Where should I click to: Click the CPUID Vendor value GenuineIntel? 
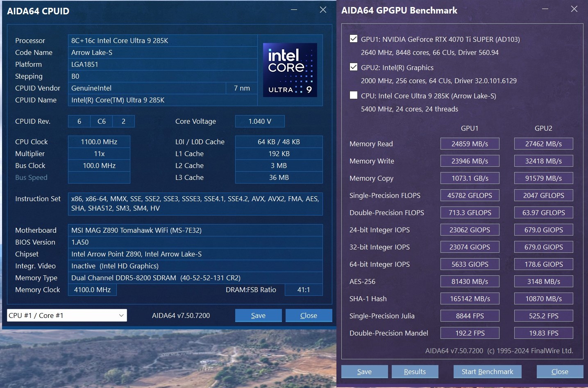tap(147, 88)
